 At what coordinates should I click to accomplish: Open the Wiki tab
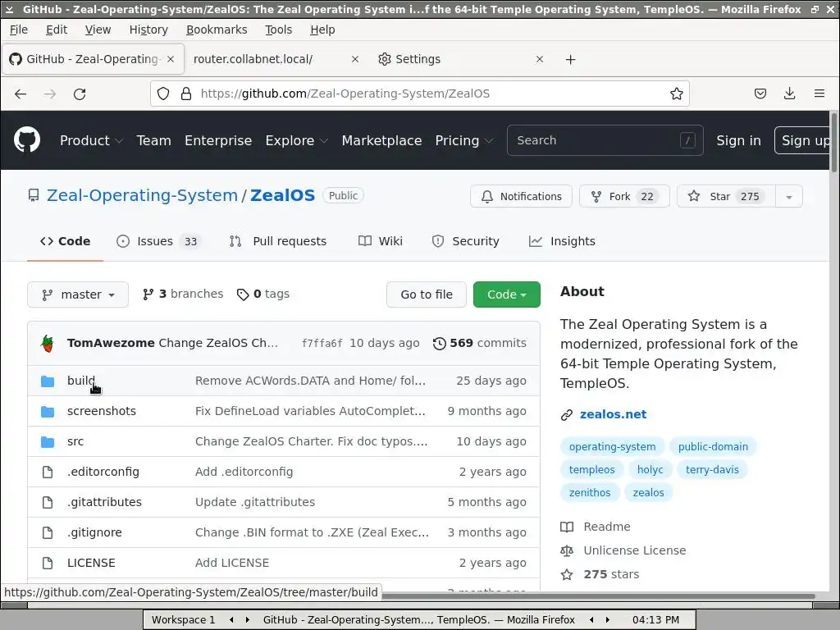381,242
